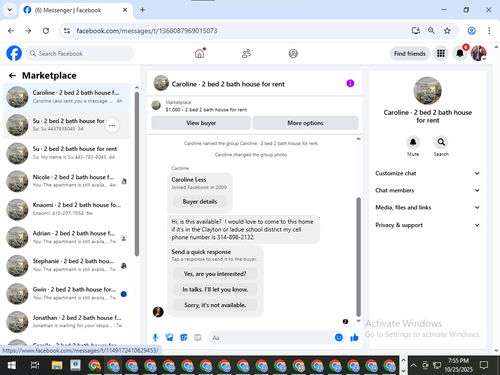The image size is (500, 375).
Task: Open Stephanie 2 bed 2 bath chat
Action: coord(67,265)
